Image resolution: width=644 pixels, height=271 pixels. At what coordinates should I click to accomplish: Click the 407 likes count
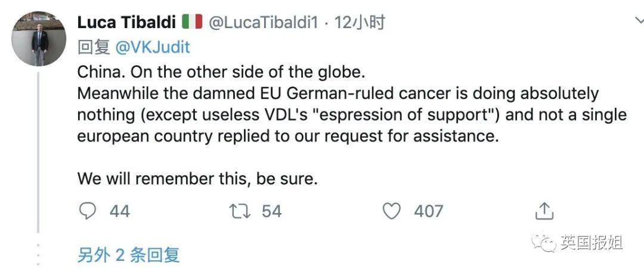(x=429, y=211)
